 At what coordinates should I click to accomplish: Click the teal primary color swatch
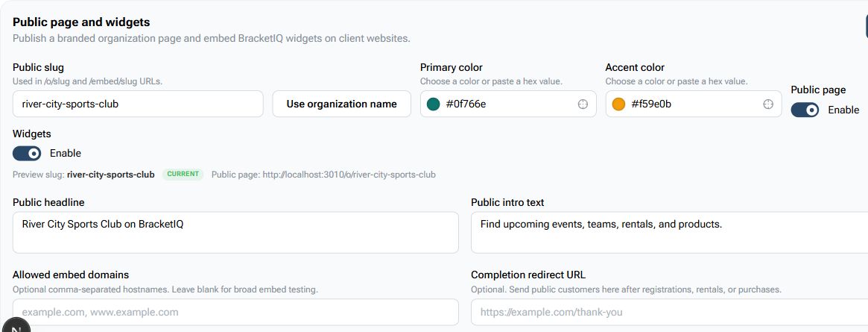pyautogui.click(x=434, y=104)
